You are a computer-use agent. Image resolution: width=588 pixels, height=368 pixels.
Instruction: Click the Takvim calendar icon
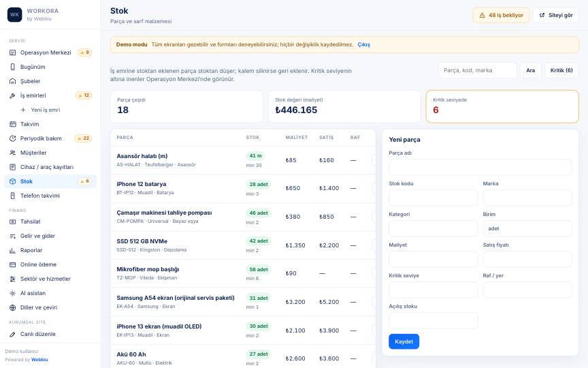click(x=12, y=124)
